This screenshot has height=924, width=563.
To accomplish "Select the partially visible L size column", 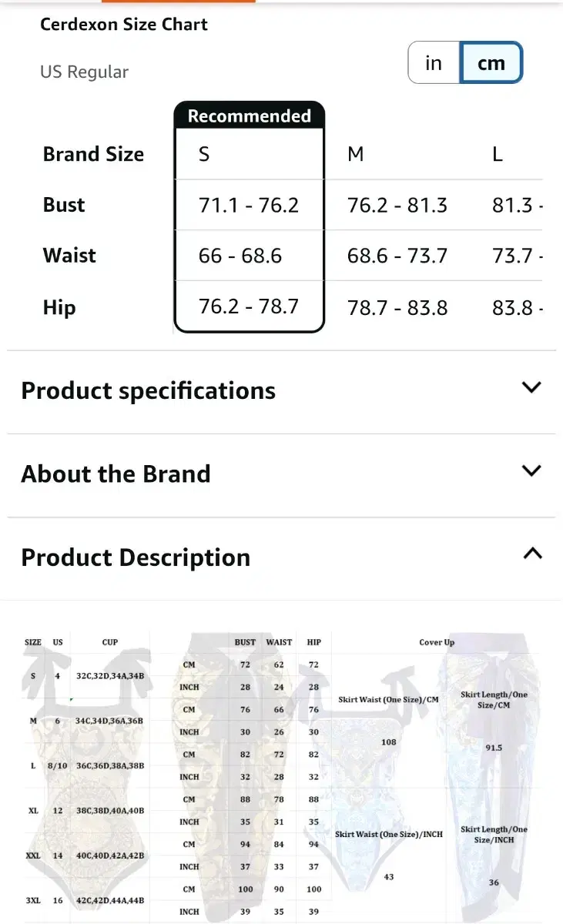I will (x=498, y=155).
